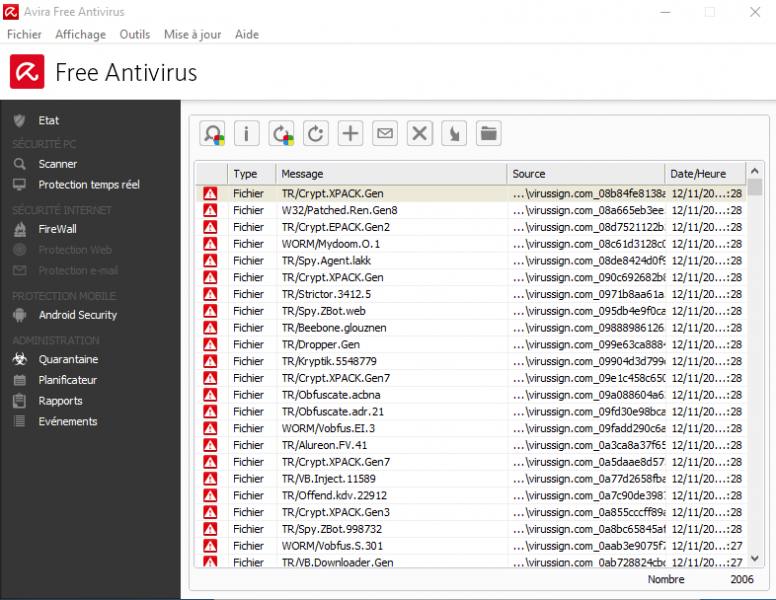Select the TR/Spy.Agent.lakk row

coord(471,261)
